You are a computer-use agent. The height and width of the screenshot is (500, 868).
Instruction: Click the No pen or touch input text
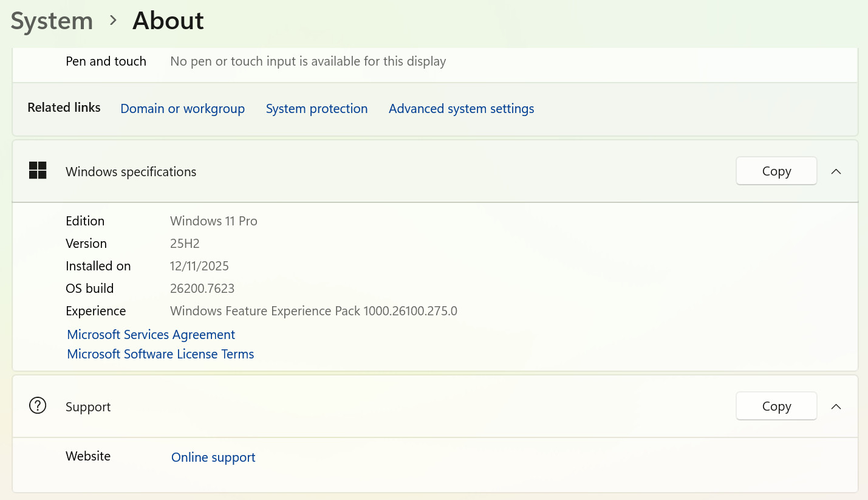click(308, 61)
